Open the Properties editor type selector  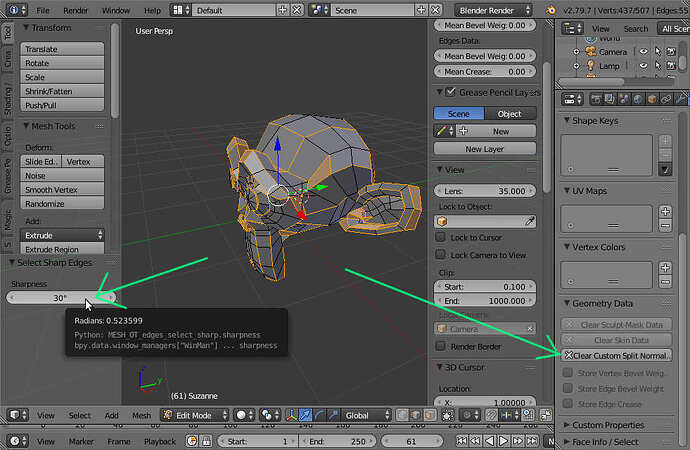(x=572, y=99)
